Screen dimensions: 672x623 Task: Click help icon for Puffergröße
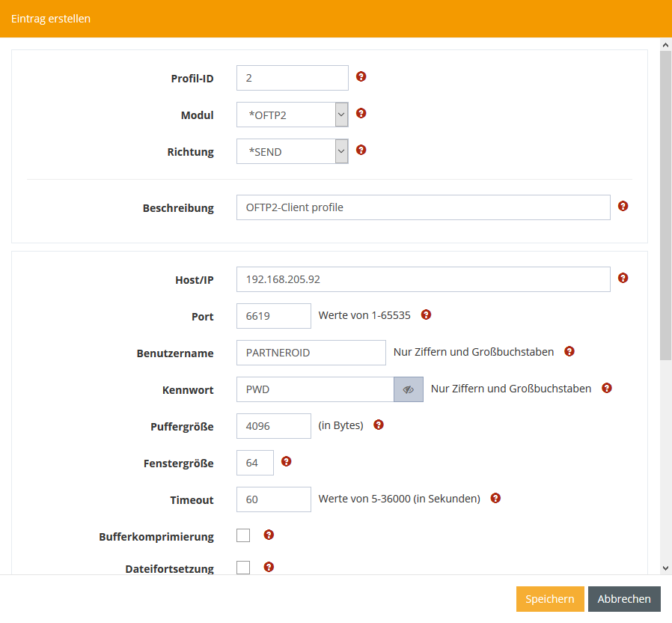(x=378, y=425)
